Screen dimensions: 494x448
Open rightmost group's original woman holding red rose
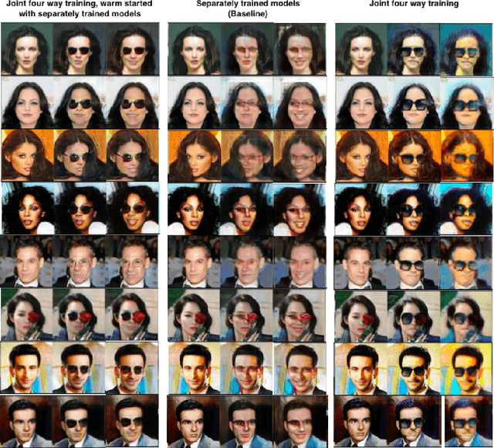point(361,316)
